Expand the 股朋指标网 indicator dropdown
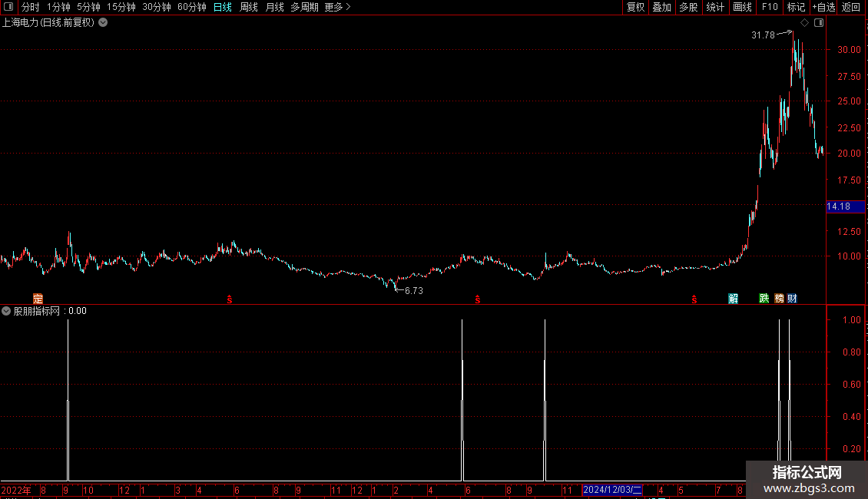The width and height of the screenshot is (868, 499). (x=6, y=311)
